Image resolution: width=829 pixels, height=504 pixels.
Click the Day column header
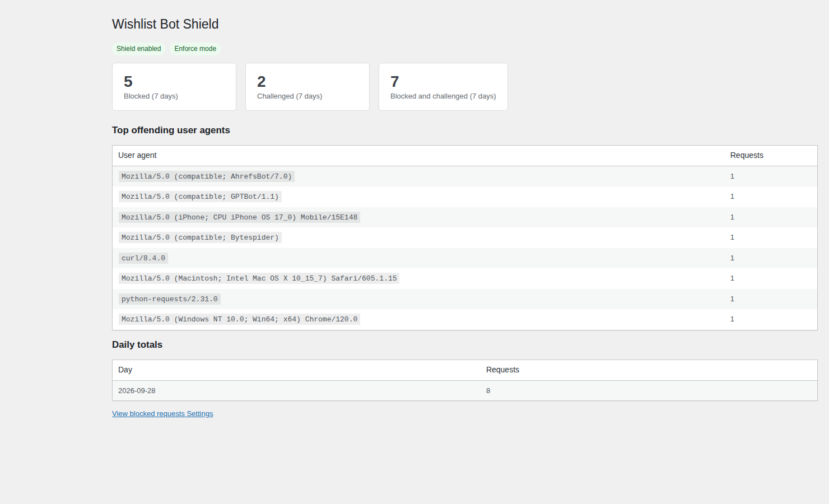125,370
